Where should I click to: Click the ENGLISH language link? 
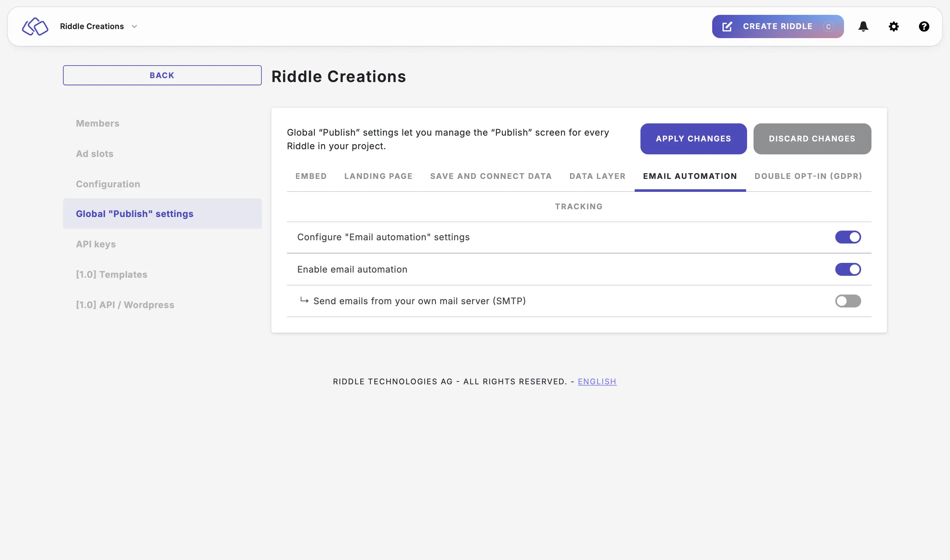pyautogui.click(x=597, y=381)
